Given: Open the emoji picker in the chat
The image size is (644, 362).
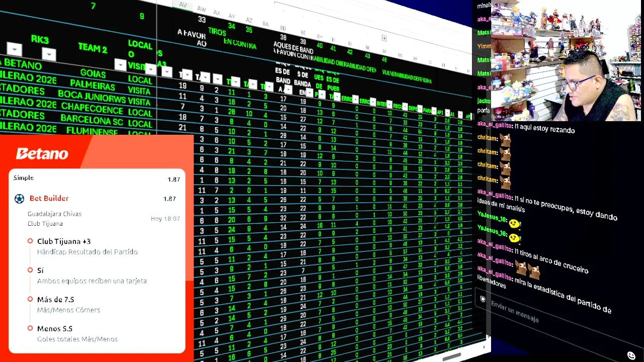Looking at the screenshot, I should 631,356.
